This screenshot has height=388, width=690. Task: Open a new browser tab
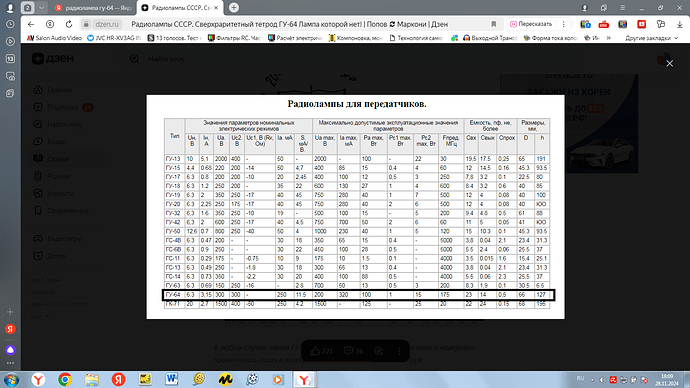pyautogui.click(x=234, y=7)
